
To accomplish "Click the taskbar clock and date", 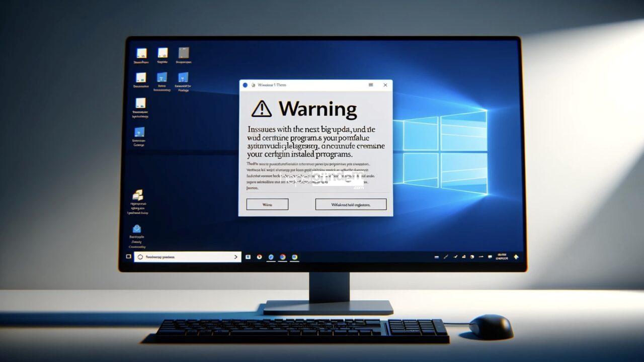I will tap(502, 256).
